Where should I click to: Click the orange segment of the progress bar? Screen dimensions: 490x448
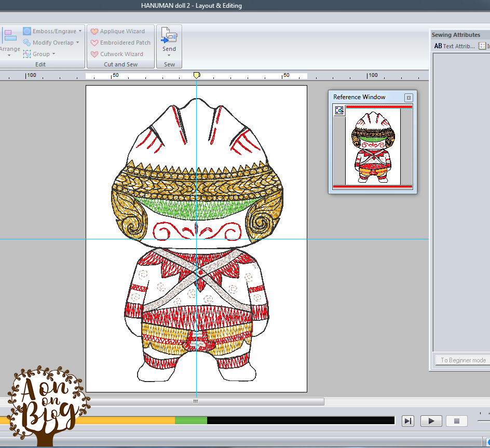(125, 420)
